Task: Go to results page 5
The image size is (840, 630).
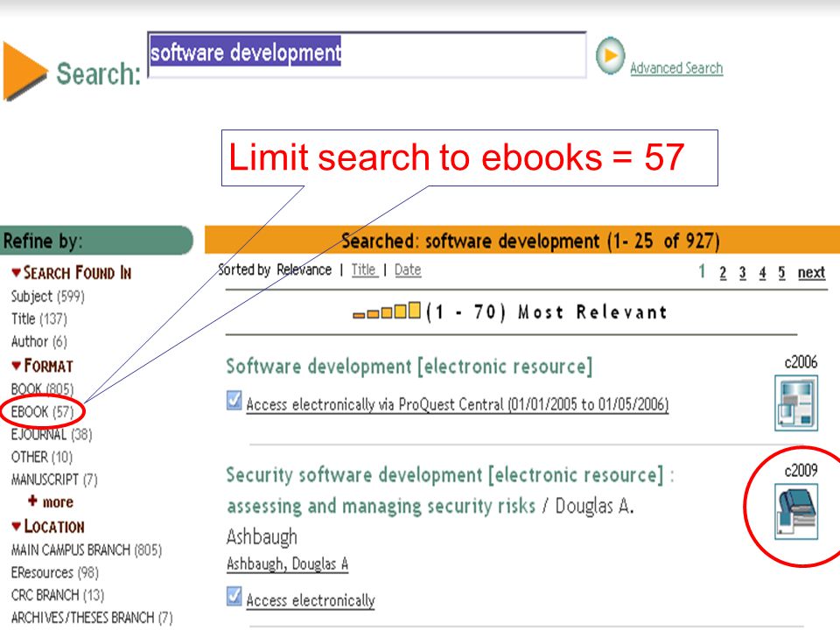Action: 781,273
